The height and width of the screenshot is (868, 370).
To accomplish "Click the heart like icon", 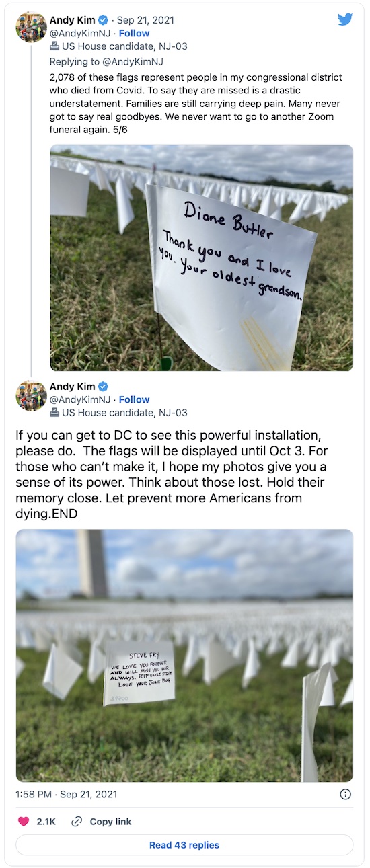I will 24,822.
